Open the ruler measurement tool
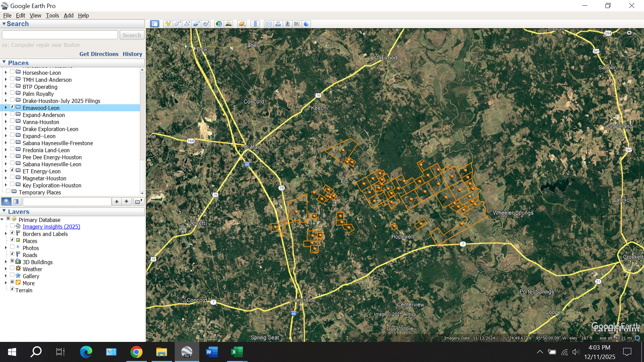 255,24
